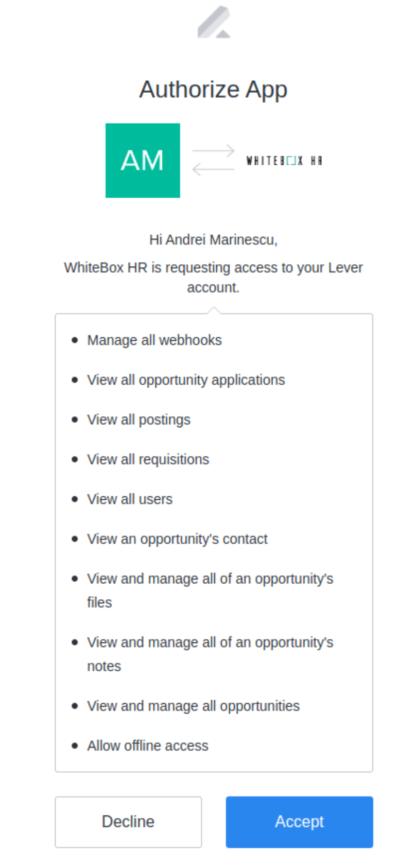
Task: Click View and manage all opportunities
Action: [x=193, y=706]
